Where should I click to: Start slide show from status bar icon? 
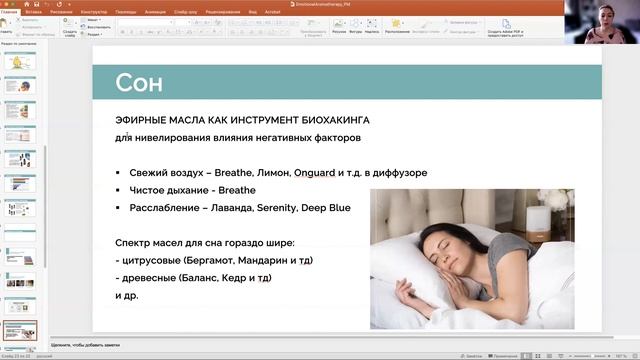point(560,356)
